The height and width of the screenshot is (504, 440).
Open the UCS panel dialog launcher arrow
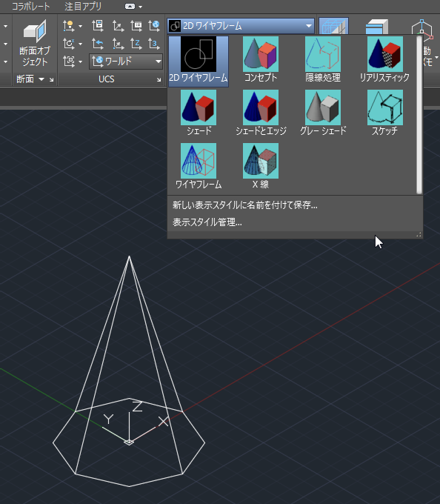click(x=159, y=79)
